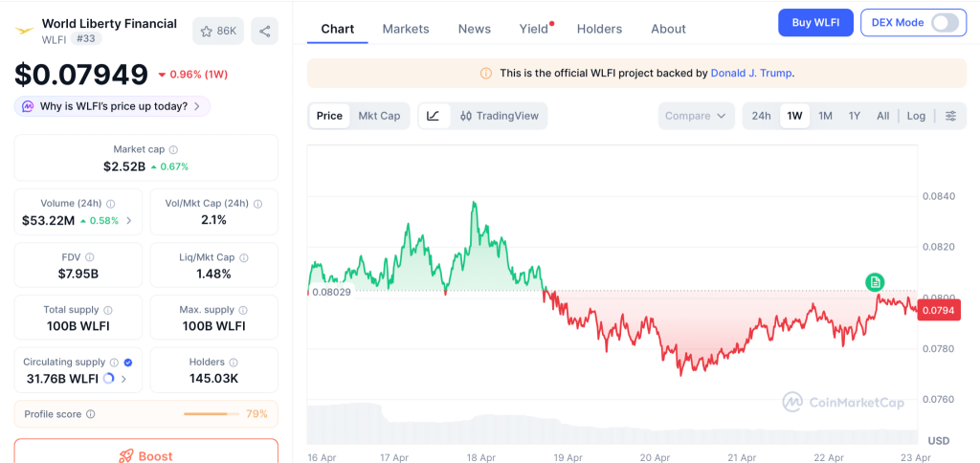The height and width of the screenshot is (463, 980).
Task: Open the Donald J. Trump link
Action: click(750, 73)
